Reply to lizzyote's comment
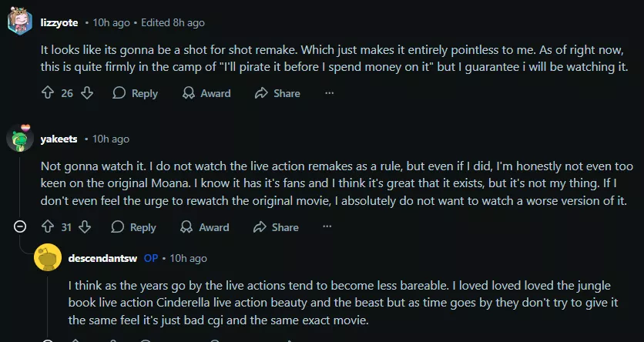 [x=136, y=93]
